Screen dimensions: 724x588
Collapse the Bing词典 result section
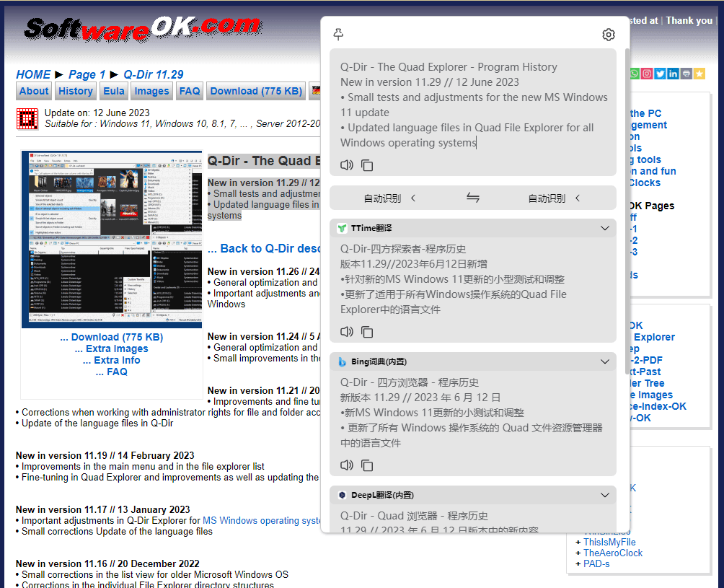pos(605,361)
